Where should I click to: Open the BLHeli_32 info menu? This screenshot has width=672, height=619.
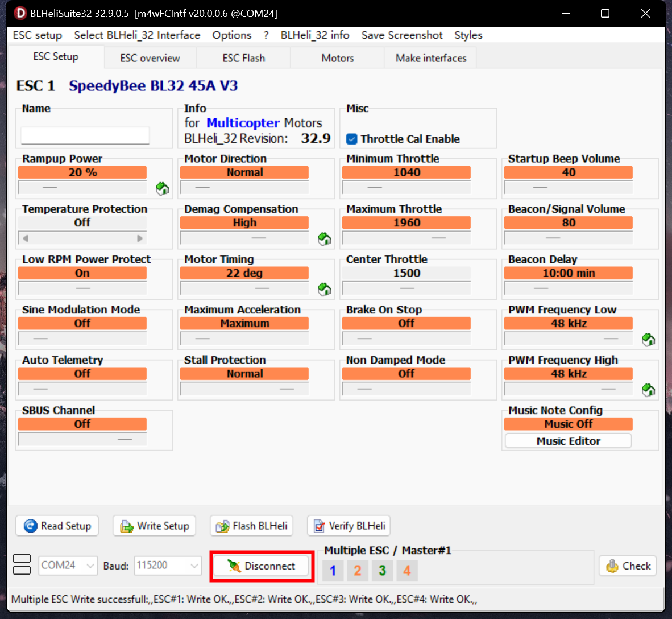[315, 35]
